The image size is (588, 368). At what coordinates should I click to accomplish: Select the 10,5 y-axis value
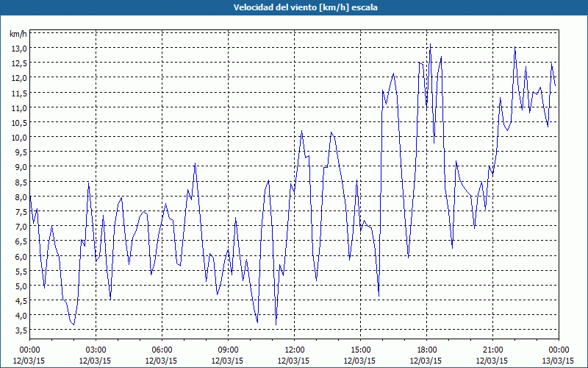point(19,122)
